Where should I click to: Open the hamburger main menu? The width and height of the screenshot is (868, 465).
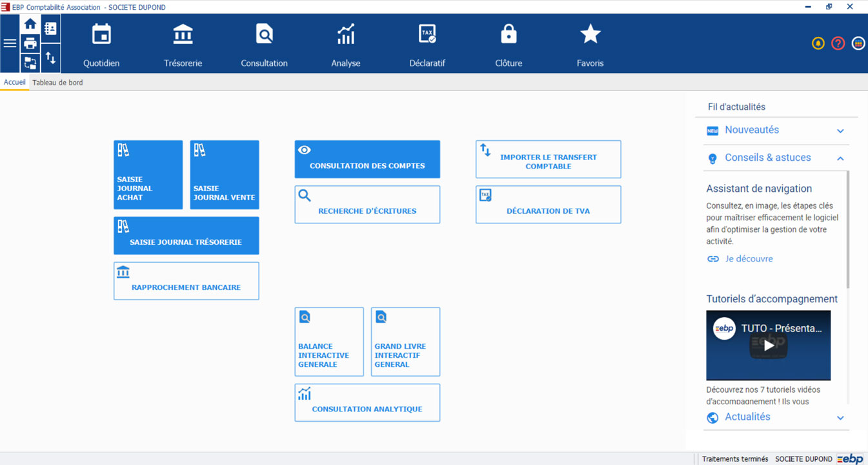(10, 43)
